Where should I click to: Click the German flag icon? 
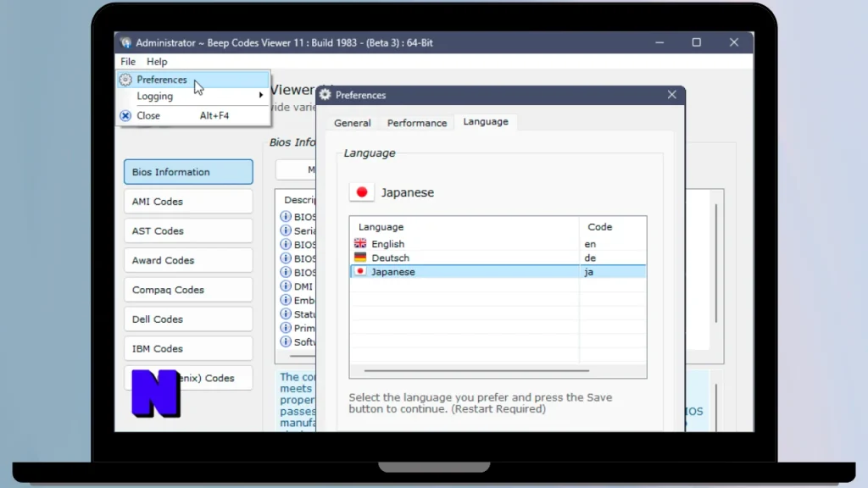click(360, 258)
